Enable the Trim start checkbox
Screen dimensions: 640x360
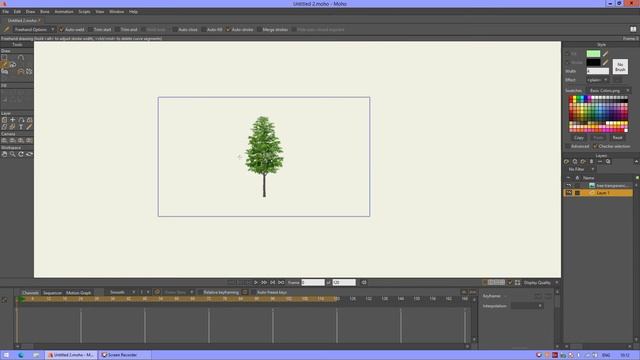click(90, 29)
